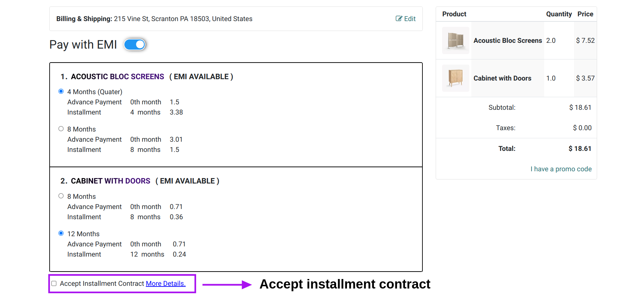Choose 12 Months plan for Cabinet with Doors
The image size is (644, 296).
[x=61, y=233]
